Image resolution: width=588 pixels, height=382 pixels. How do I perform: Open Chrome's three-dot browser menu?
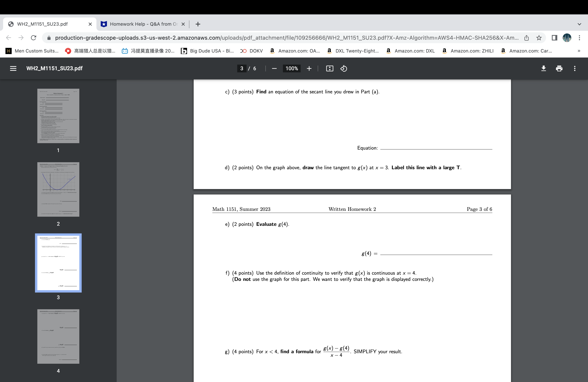(x=580, y=38)
